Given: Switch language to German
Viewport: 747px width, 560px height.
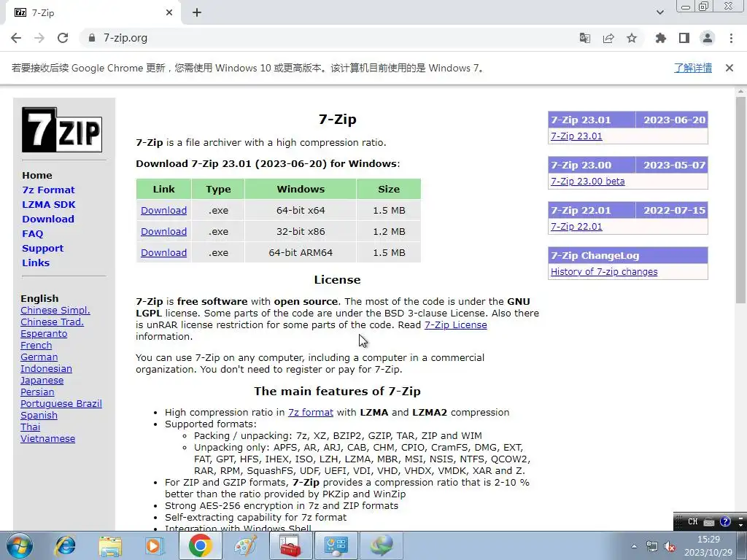Looking at the screenshot, I should (x=39, y=357).
